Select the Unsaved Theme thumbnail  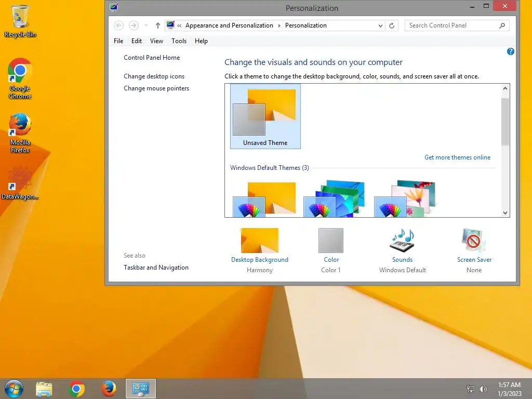[265, 116]
